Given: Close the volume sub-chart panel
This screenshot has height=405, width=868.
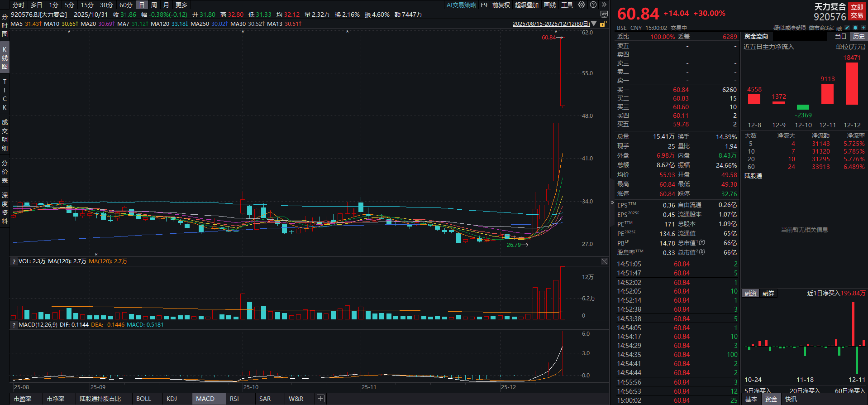Looking at the screenshot, I should pos(604,261).
